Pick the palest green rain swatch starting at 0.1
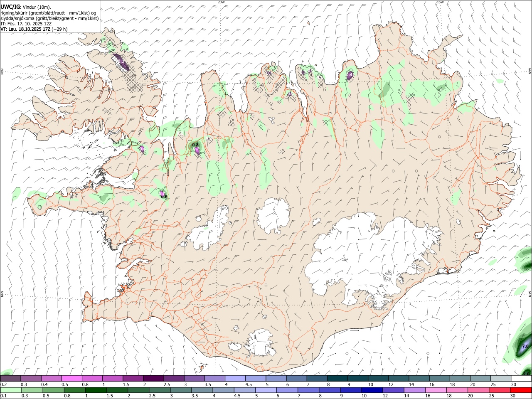532x399 pixels. [11, 390]
